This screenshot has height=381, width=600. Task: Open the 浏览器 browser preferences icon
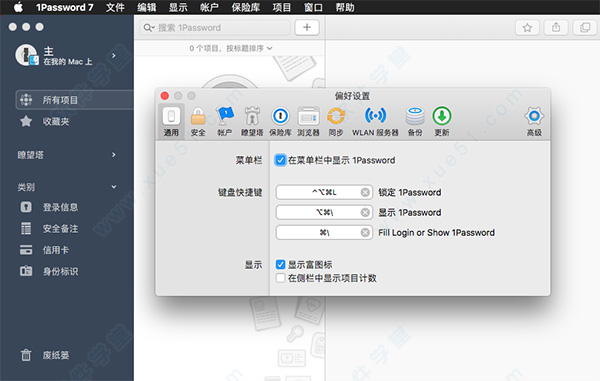(308, 116)
